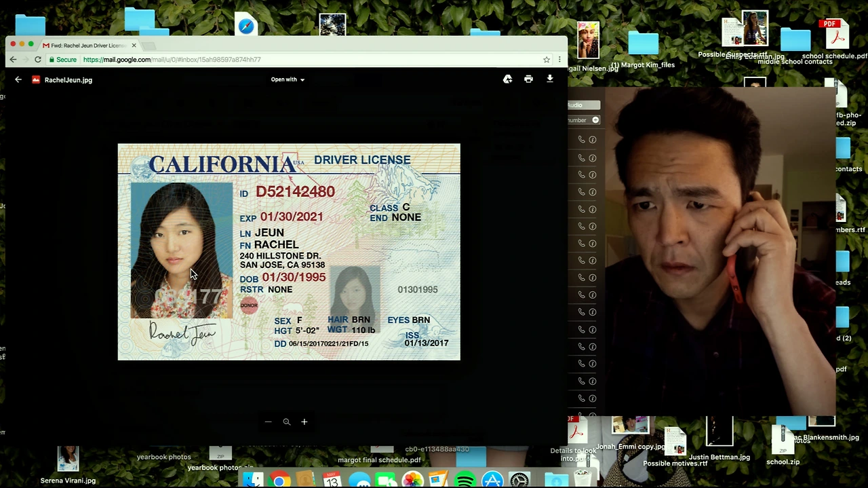Open FaceTime from the dock
This screenshot has width=868, height=488.
(x=386, y=480)
